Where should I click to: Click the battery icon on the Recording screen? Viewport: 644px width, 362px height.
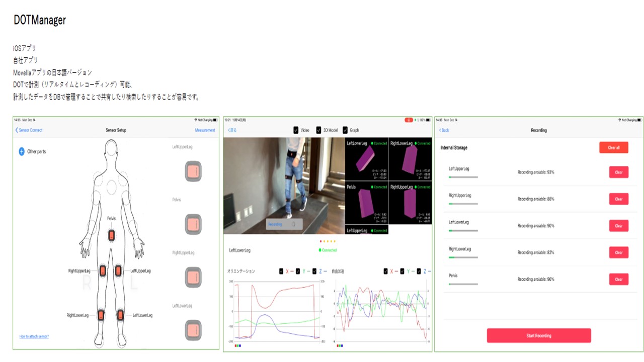pos(640,120)
